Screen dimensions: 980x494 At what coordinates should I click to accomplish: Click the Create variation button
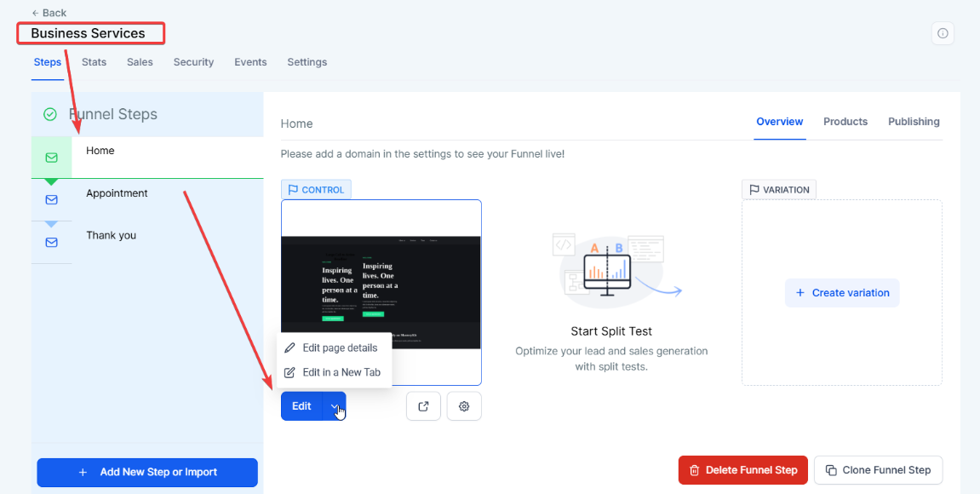[842, 293]
